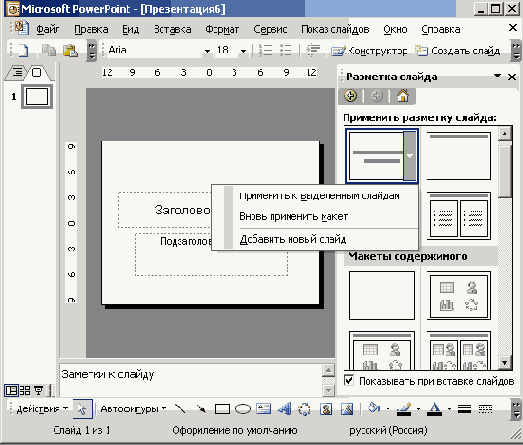This screenshot has height=445, width=523.
Task: Click the Paste clipboard icon
Action: point(70,50)
